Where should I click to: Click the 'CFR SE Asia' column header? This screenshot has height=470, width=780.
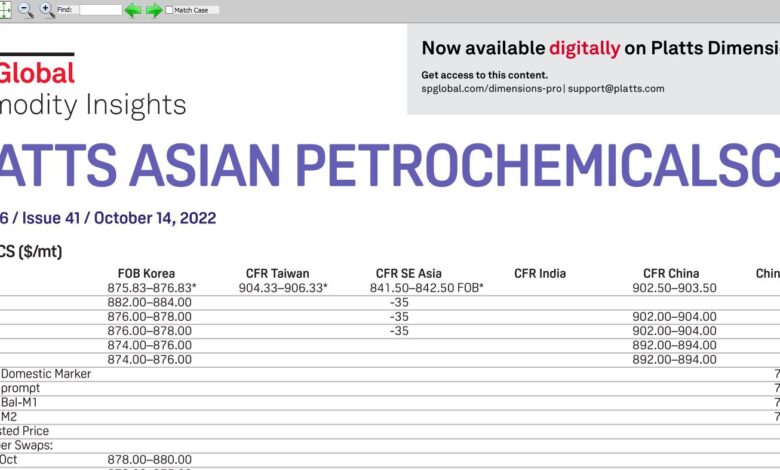pyautogui.click(x=408, y=274)
